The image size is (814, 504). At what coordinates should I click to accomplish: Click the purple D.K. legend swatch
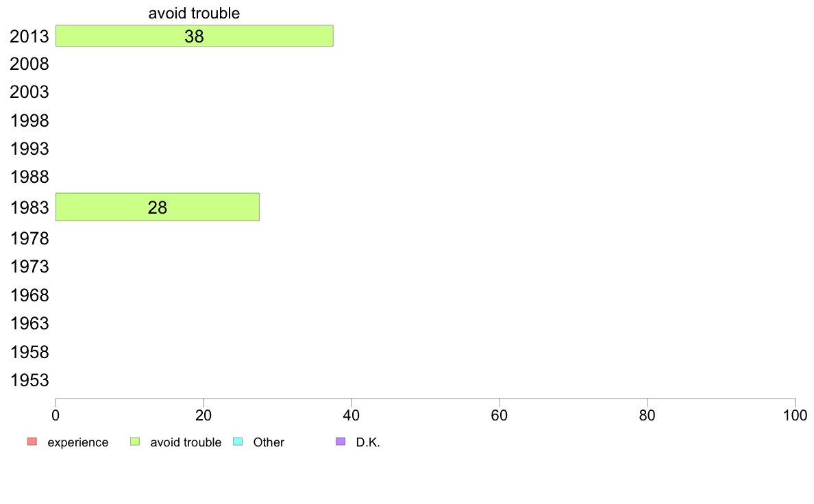(341, 442)
